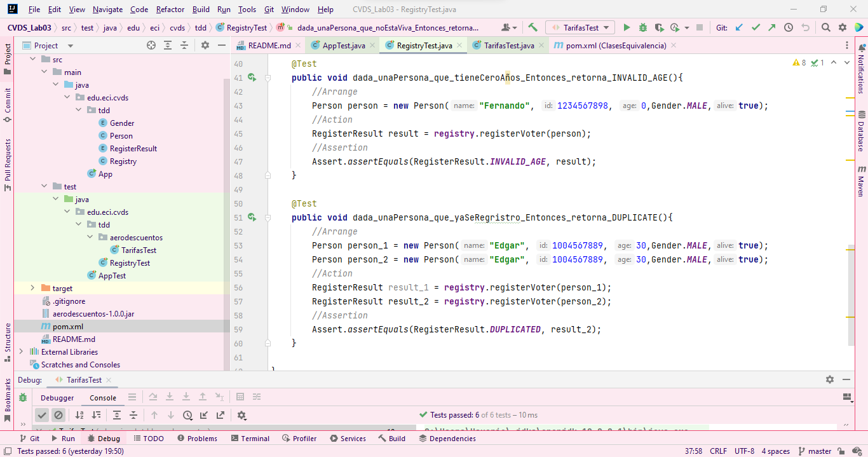The image size is (868, 457).
Task: Open the user account dropdown
Action: (508, 28)
